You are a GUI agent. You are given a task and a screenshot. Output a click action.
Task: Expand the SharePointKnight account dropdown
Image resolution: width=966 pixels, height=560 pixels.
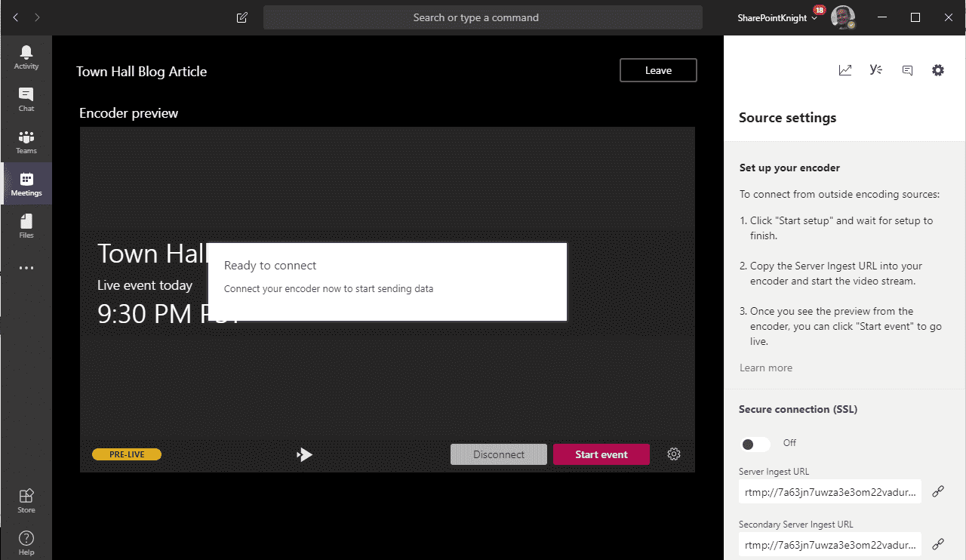778,18
